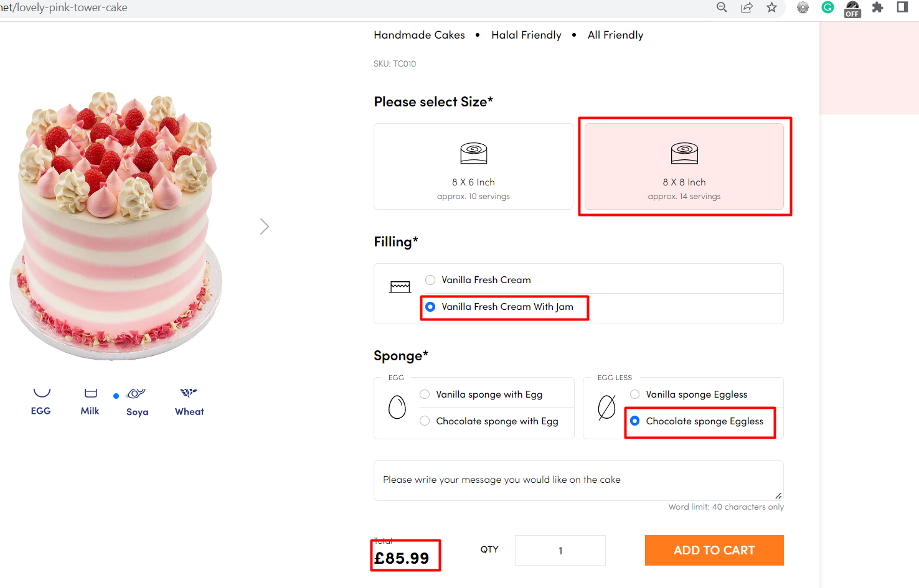Click the QTY quantity field
The image size is (919, 588).
click(560, 551)
